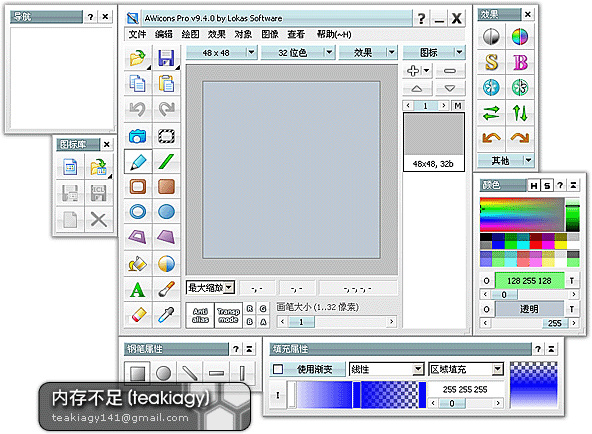Open the 32 位色 color depth dropdown
The image size is (592, 434).
(x=298, y=52)
